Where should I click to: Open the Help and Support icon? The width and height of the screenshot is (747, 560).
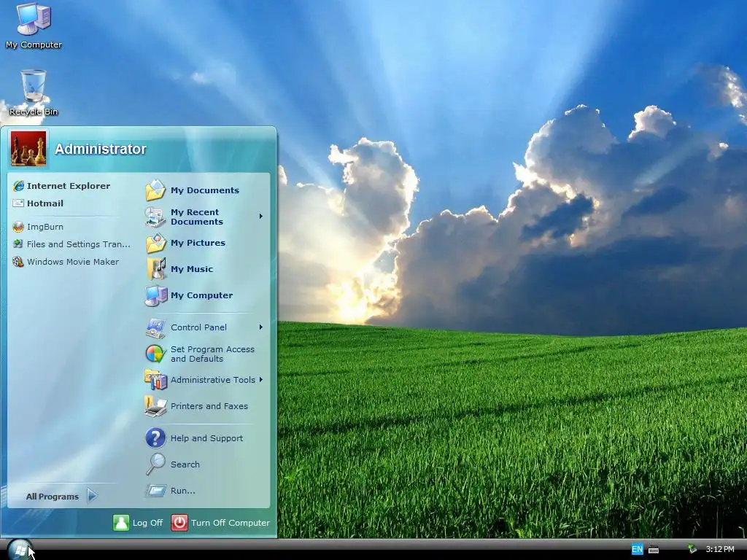pos(155,438)
